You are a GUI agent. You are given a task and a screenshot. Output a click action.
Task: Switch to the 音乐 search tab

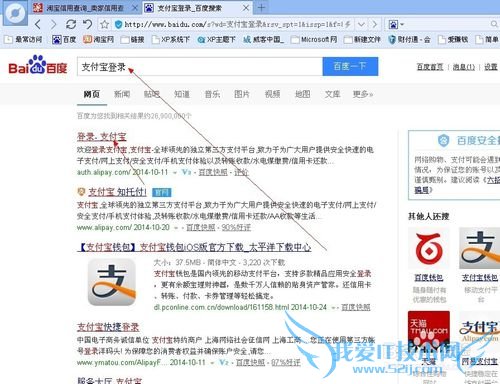pyautogui.click(x=212, y=94)
